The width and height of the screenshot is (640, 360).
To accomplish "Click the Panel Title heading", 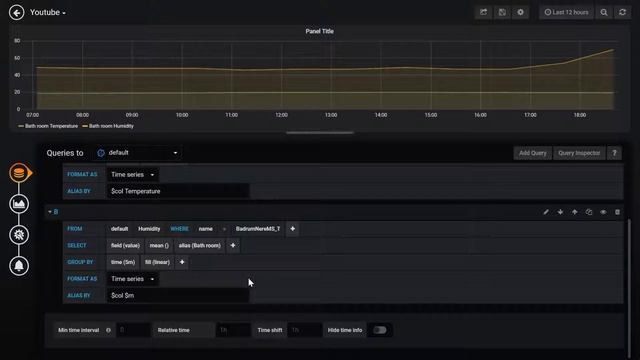I will click(320, 31).
